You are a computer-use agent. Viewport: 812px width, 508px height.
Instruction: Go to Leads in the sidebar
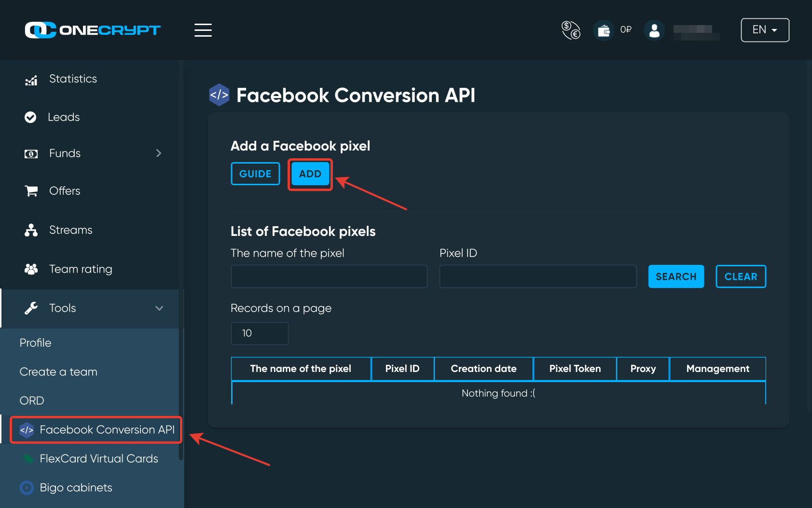pos(64,117)
